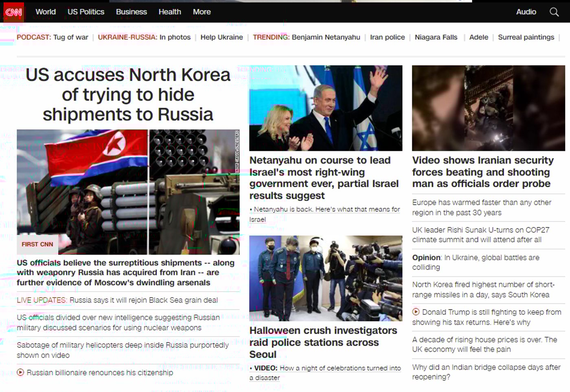This screenshot has height=392, width=570.
Task: Open Video shows Iranian security forces headline
Action: tap(483, 172)
